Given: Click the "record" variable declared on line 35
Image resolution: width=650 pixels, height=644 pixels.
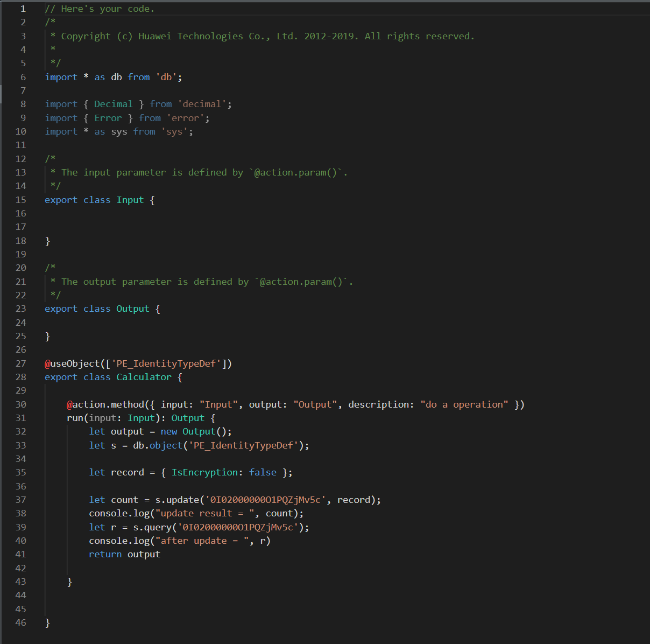Looking at the screenshot, I should tap(128, 472).
